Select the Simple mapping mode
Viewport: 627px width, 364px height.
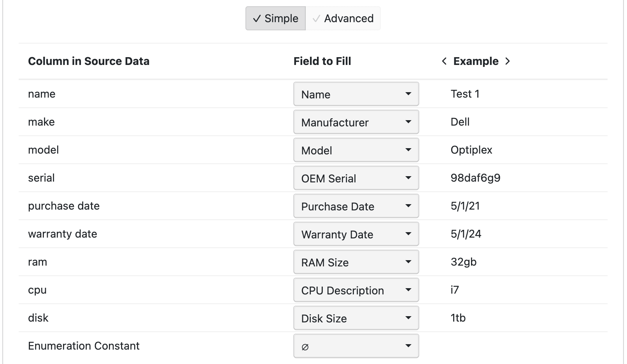click(x=275, y=18)
